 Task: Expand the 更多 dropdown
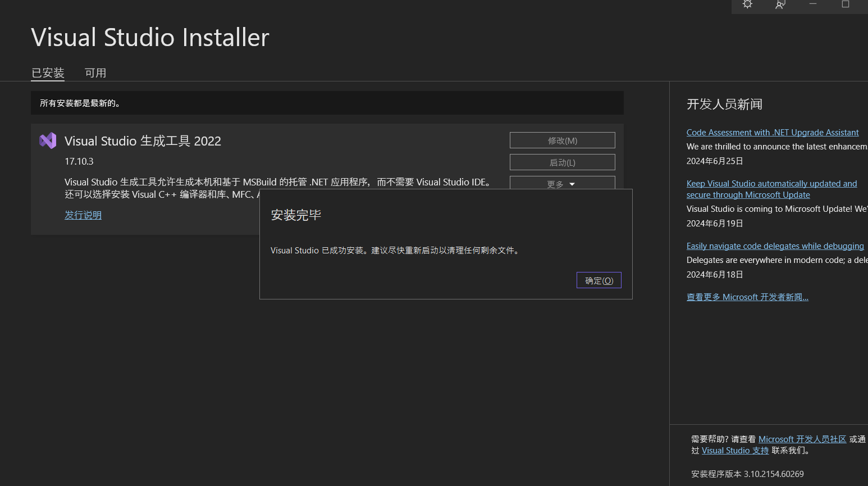click(x=563, y=183)
